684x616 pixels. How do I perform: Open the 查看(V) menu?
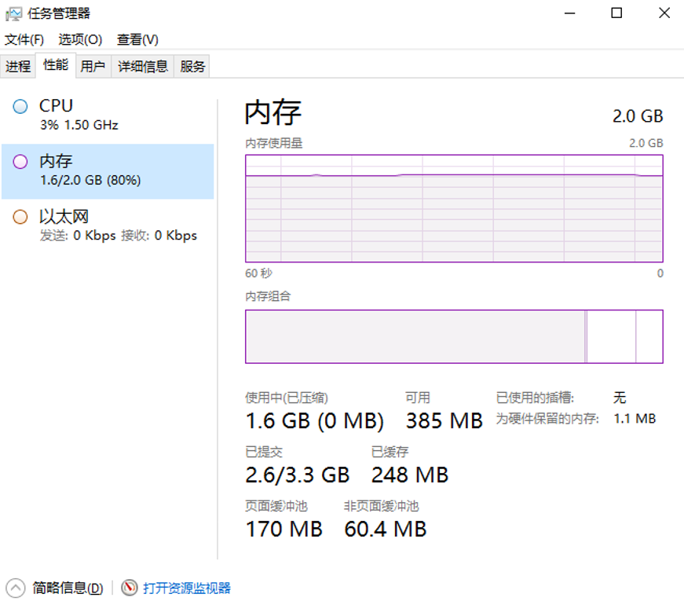pos(137,40)
